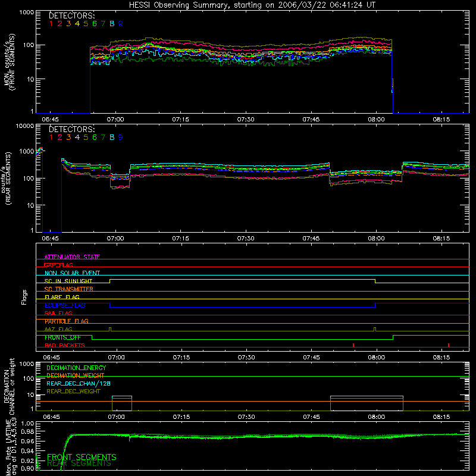Click the FRONT SEGMENTS livetime legend label
The image size is (476, 476).
pos(82,457)
